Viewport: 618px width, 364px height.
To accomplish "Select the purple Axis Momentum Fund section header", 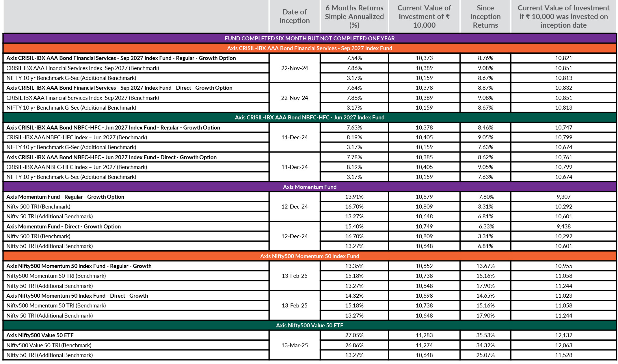I will pyautogui.click(x=310, y=187).
